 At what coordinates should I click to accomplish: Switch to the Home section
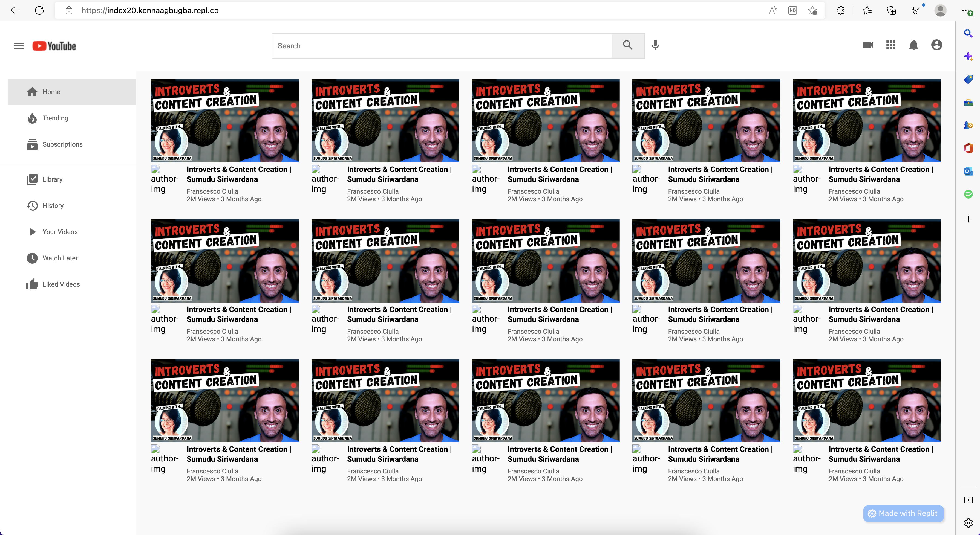point(51,92)
